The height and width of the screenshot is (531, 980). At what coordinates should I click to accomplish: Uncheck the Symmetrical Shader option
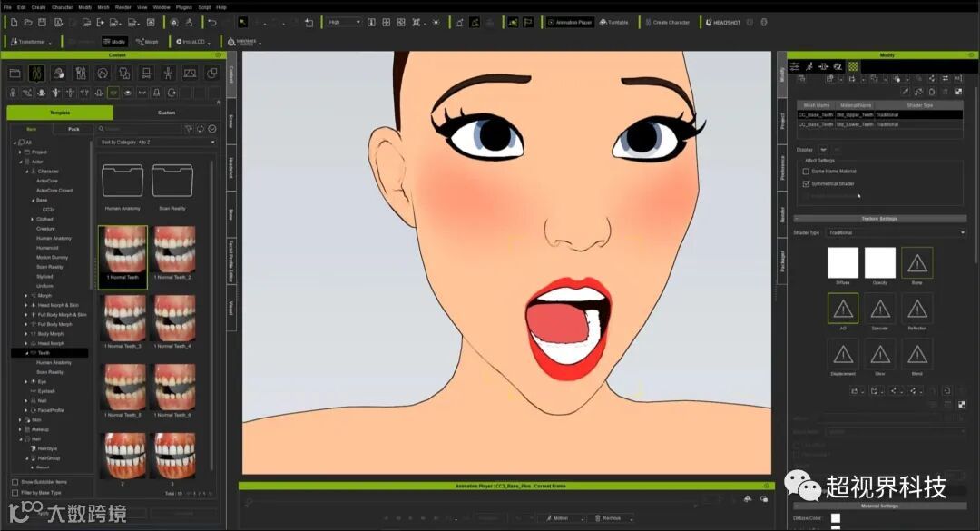point(806,183)
